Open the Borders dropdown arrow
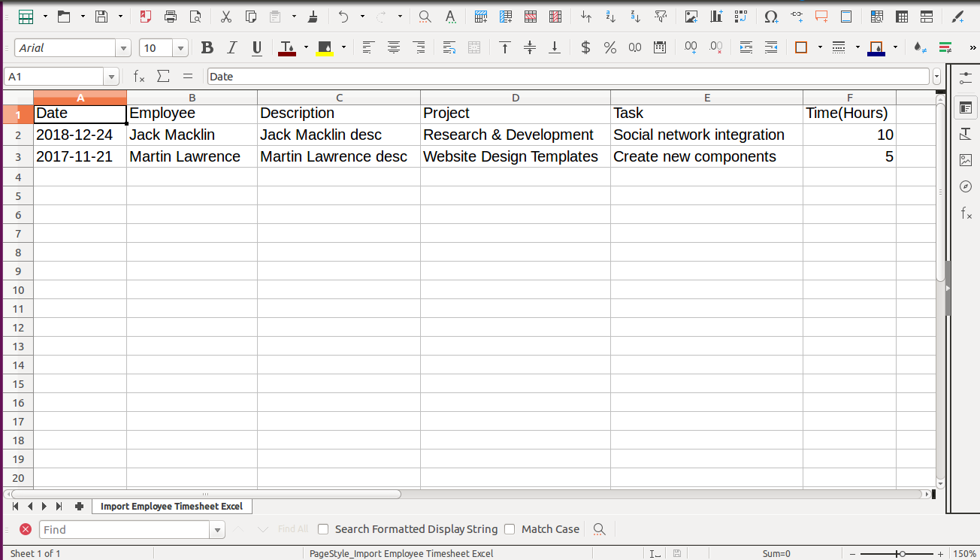 (820, 47)
